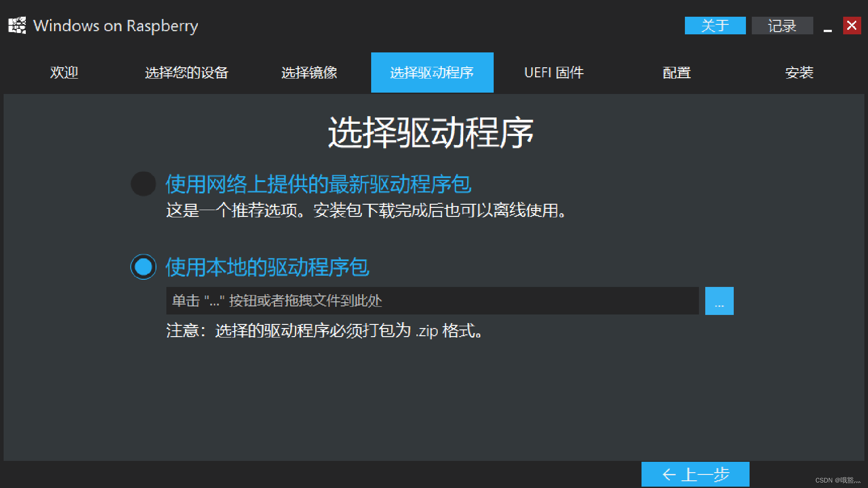Select the online latest driver package radio button
The height and width of the screenshot is (488, 868).
(143, 184)
